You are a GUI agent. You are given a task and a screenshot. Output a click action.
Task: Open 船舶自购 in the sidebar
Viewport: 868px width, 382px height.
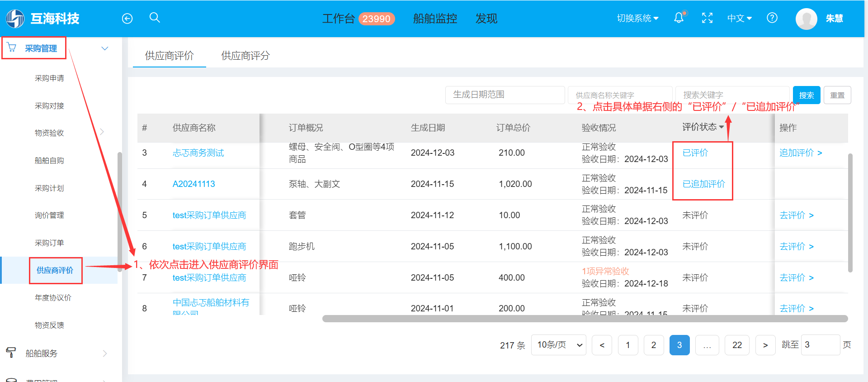pos(49,161)
